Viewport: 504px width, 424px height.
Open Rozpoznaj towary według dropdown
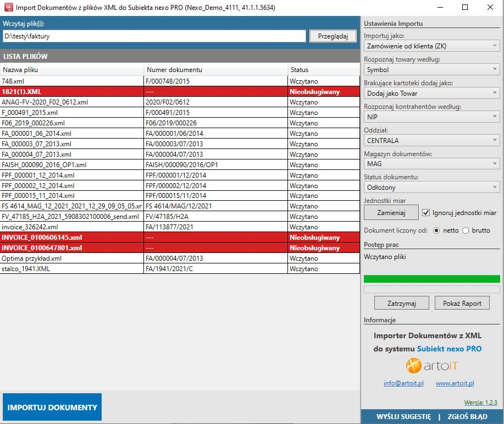(431, 69)
